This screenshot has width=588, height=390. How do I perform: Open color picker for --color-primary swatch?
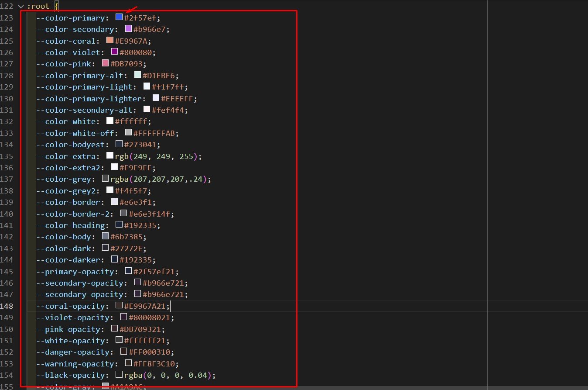[119, 17]
